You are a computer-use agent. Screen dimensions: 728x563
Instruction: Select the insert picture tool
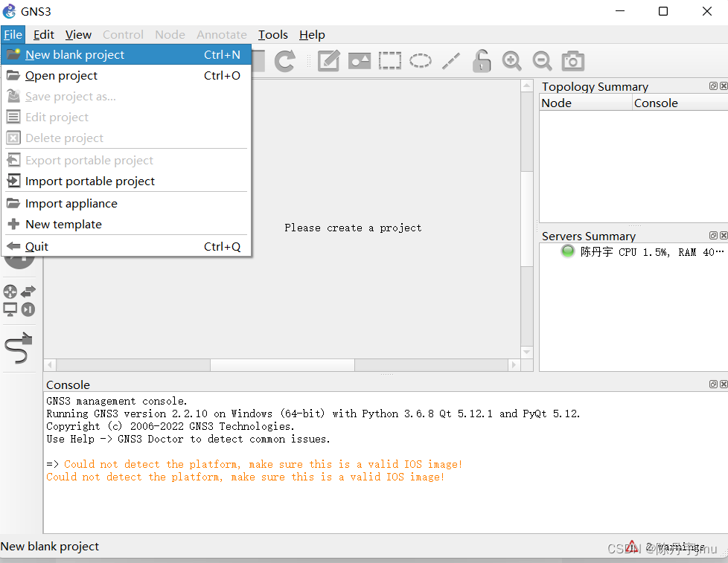click(360, 61)
